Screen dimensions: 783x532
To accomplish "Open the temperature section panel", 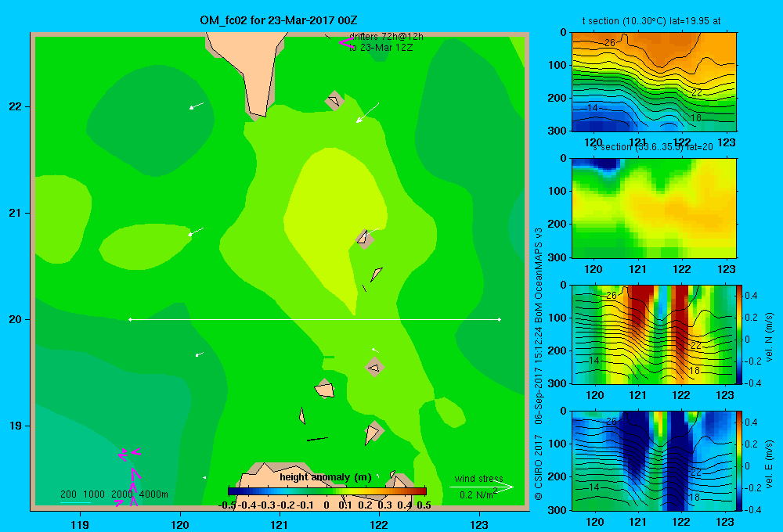I will point(654,82).
